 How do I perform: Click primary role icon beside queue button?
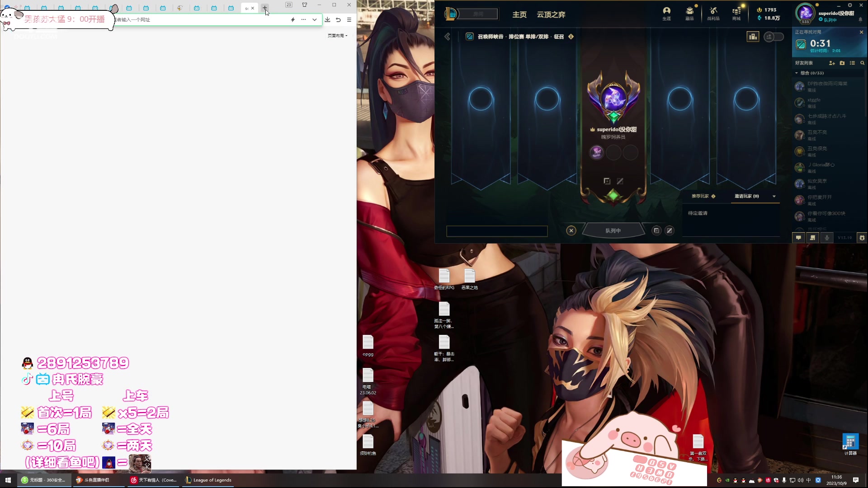656,230
